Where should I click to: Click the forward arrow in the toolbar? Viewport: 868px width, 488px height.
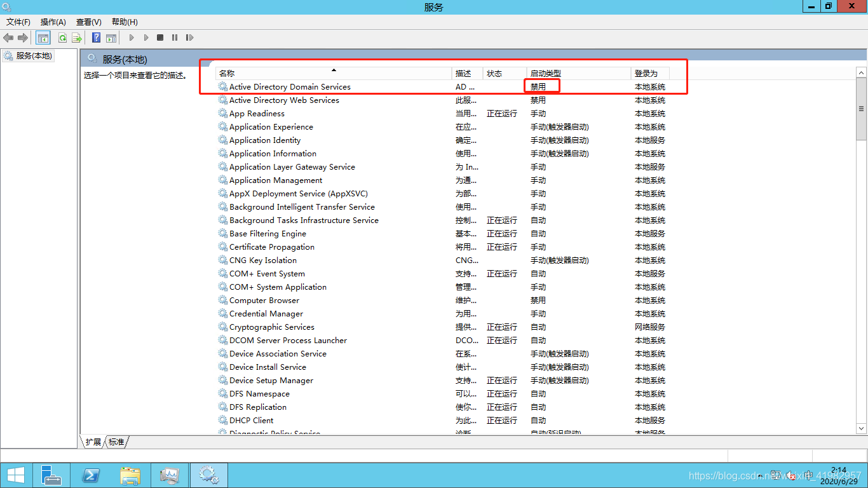click(23, 38)
